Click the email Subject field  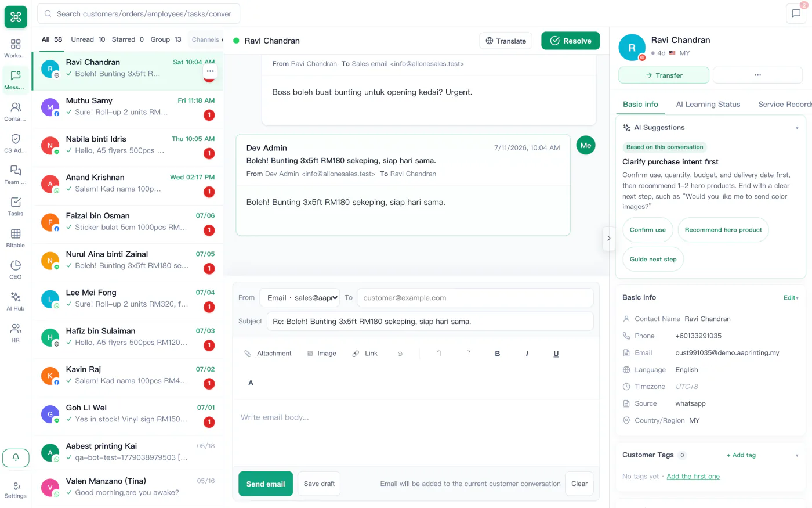pos(430,322)
